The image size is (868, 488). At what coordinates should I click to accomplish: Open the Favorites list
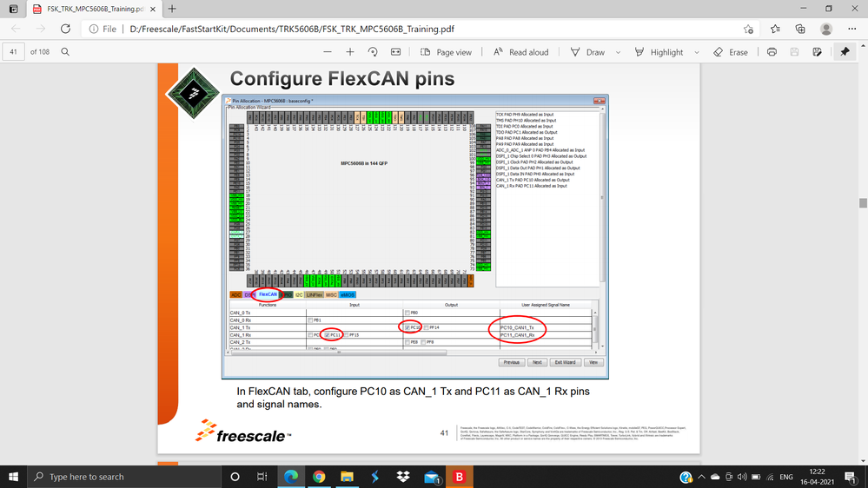[x=775, y=29]
